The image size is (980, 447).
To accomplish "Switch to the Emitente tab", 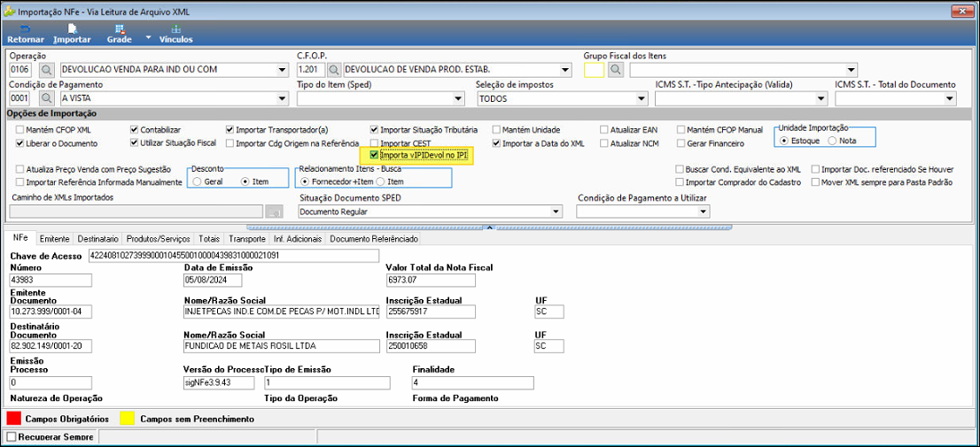I will click(x=54, y=239).
